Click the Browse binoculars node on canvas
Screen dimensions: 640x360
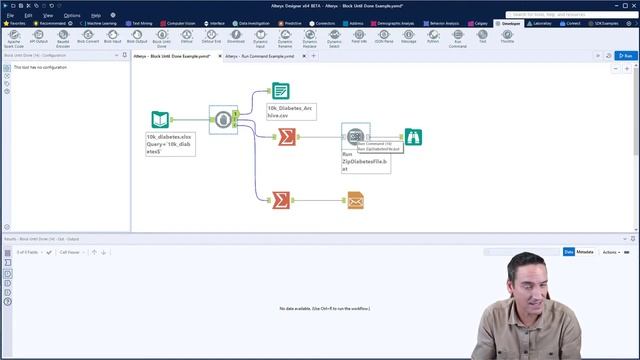(x=413, y=137)
